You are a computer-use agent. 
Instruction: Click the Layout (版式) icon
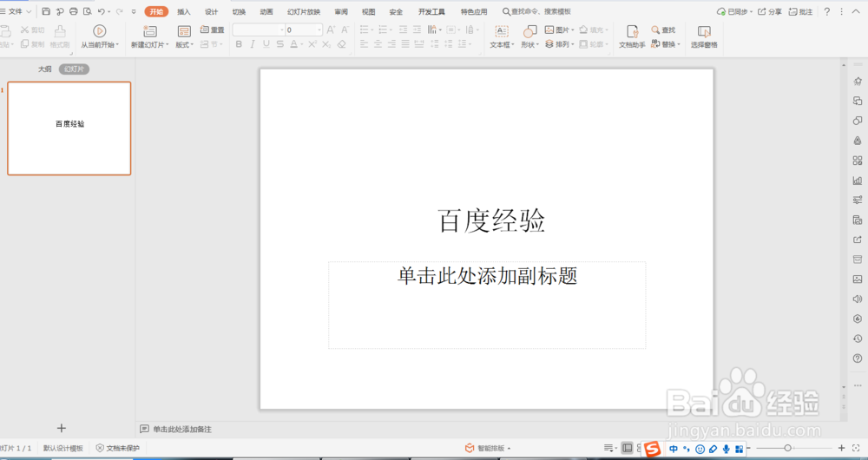click(x=184, y=31)
